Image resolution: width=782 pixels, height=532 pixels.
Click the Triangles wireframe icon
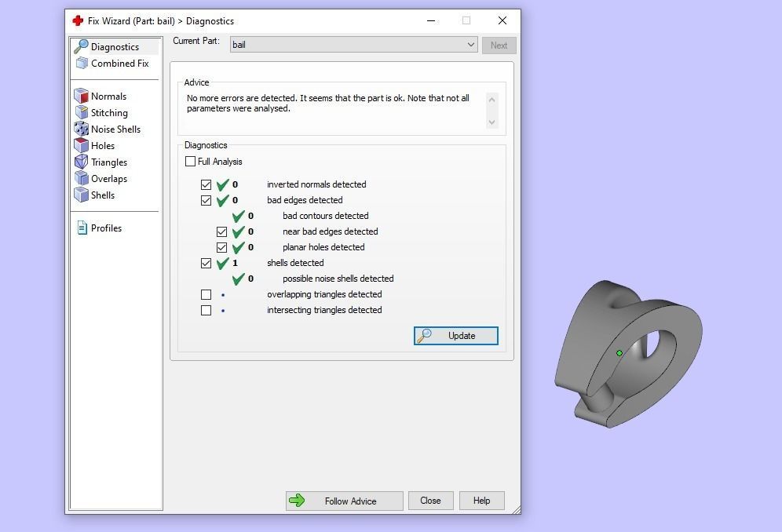81,162
